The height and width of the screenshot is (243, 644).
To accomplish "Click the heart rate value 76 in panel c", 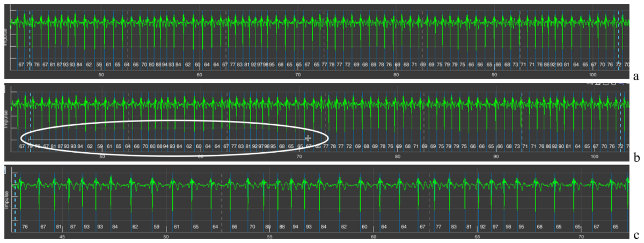I will 25,226.
